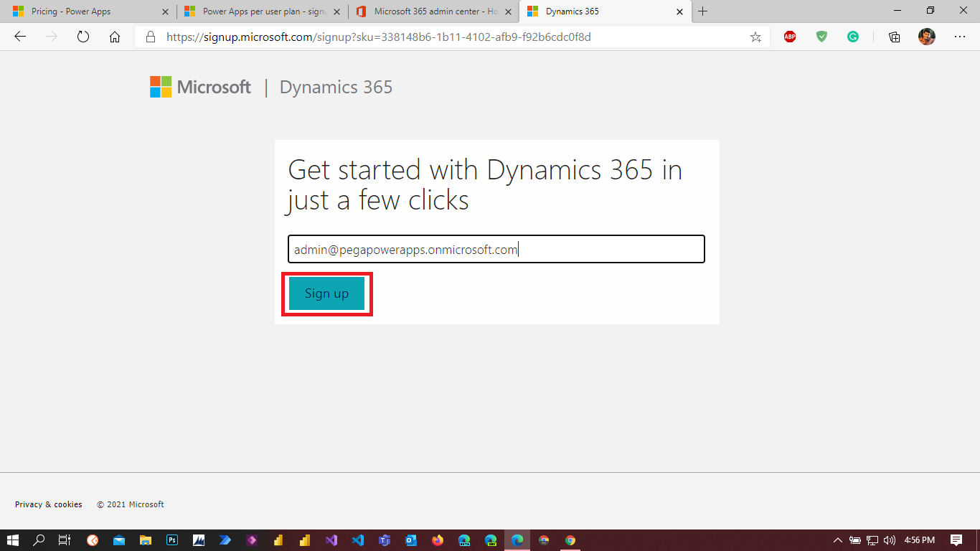
Task: Go to the browser home page
Action: [x=115, y=37]
